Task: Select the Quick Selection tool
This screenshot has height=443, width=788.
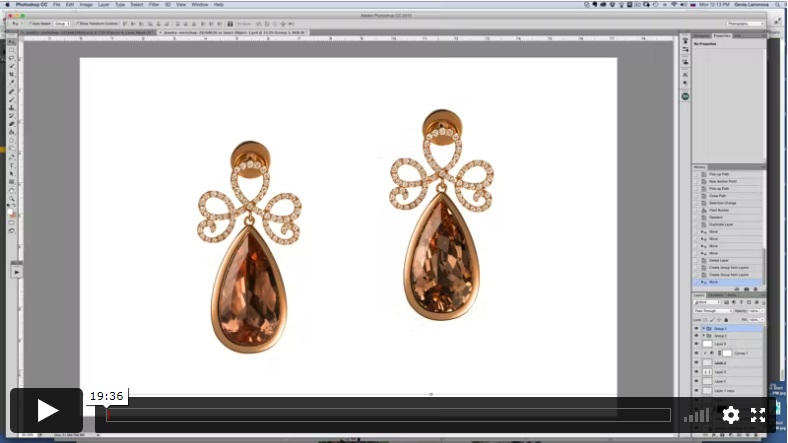Action: point(12,66)
